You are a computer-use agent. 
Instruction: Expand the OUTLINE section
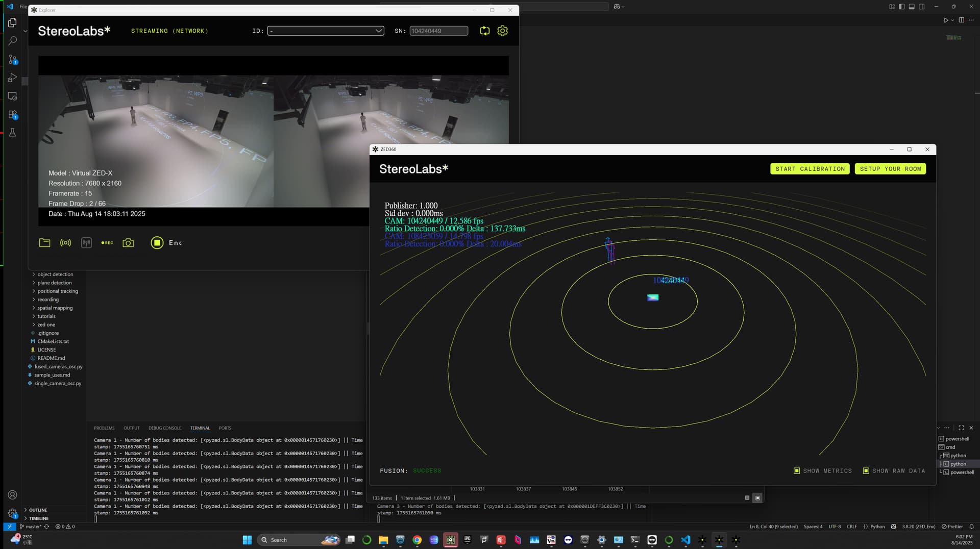click(x=38, y=510)
